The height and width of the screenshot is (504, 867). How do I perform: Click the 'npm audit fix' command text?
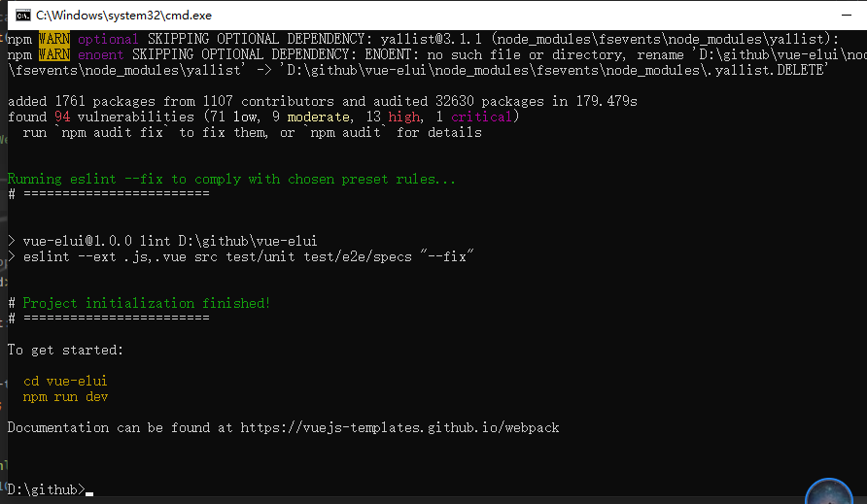coord(112,133)
